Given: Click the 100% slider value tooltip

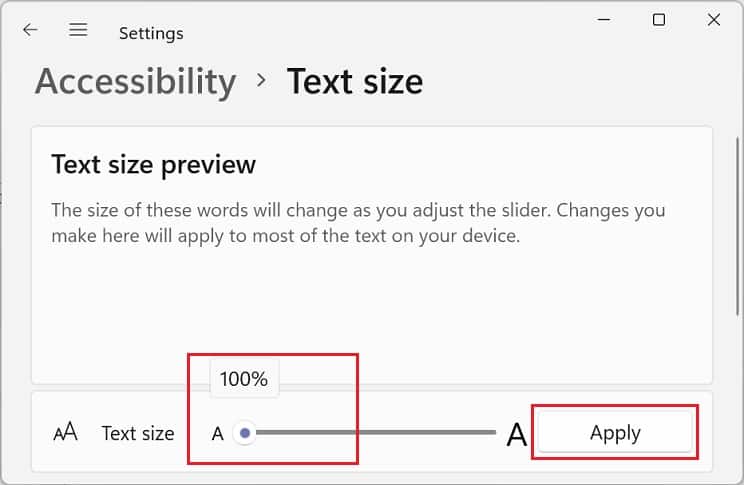Looking at the screenshot, I should (244, 379).
